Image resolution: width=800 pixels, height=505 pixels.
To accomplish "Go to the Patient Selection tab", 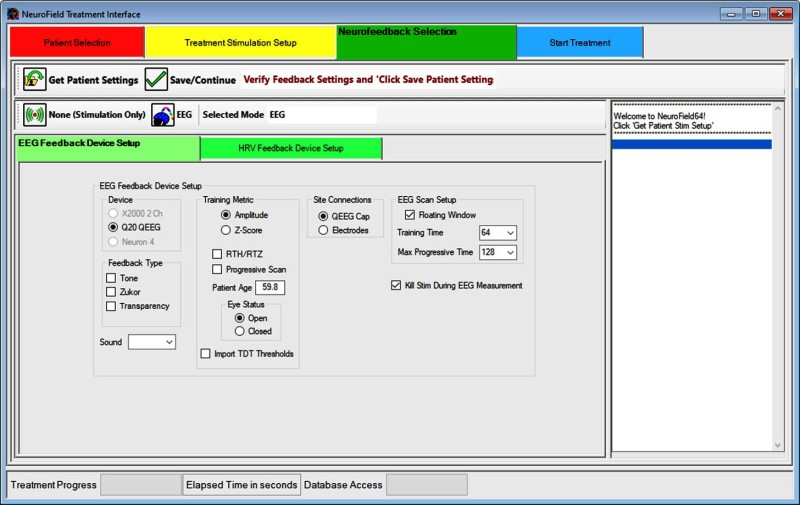I will coord(77,43).
